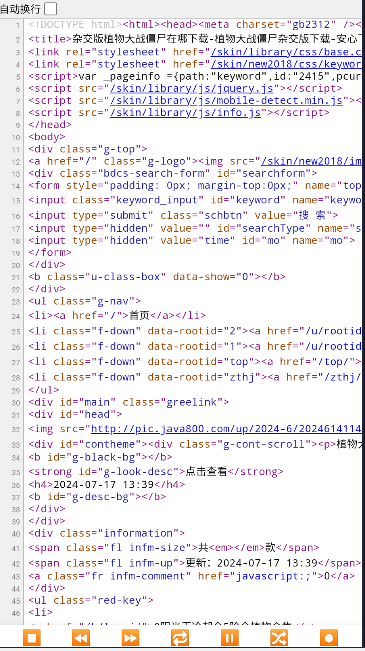Image resolution: width=365 pixels, height=651 pixels.
Task: Click the data-rootid="2" list item line
Action: 195,331
